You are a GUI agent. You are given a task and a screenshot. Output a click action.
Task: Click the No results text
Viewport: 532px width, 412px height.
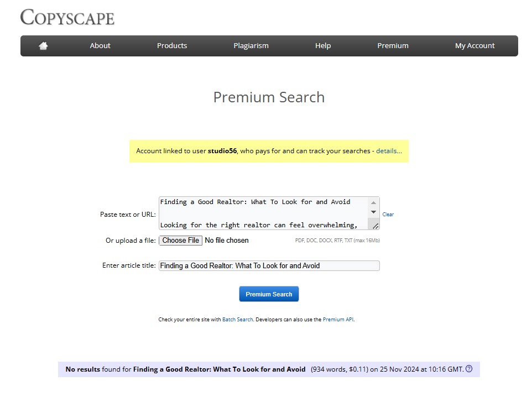tap(83, 369)
